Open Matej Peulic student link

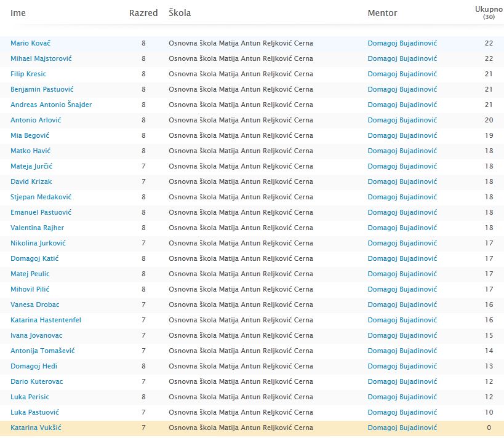[30, 274]
